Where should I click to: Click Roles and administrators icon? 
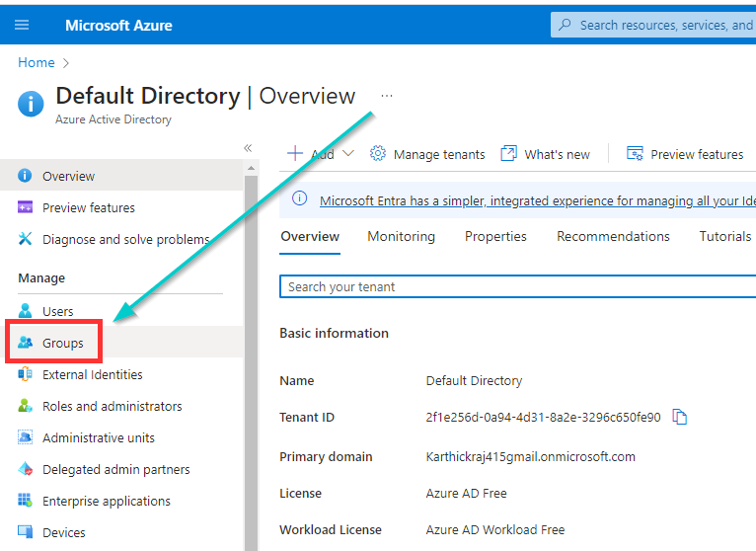(25, 406)
